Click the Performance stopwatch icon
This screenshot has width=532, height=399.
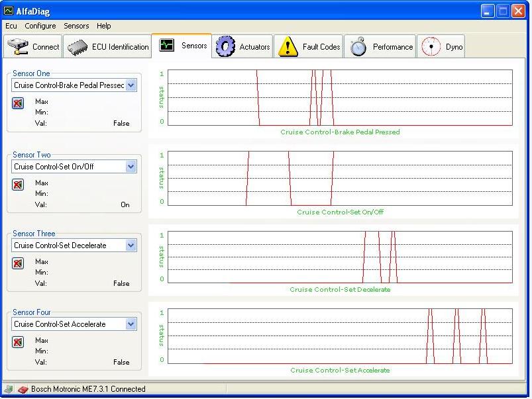358,47
